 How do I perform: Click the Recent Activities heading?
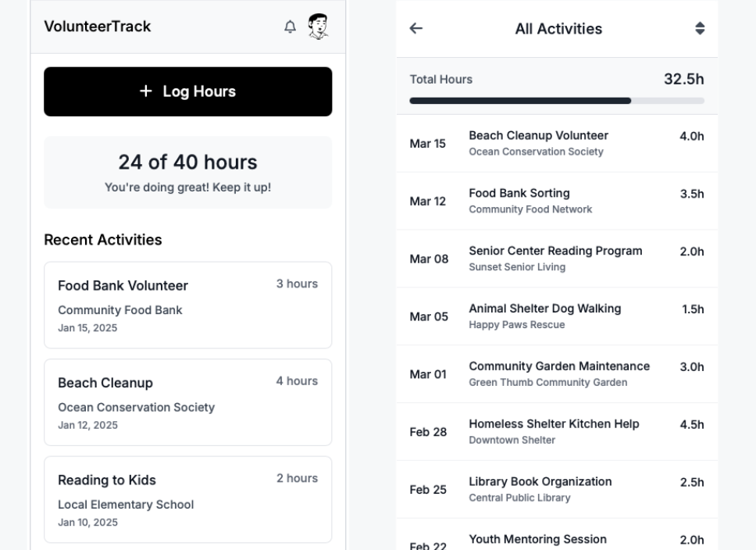point(102,240)
